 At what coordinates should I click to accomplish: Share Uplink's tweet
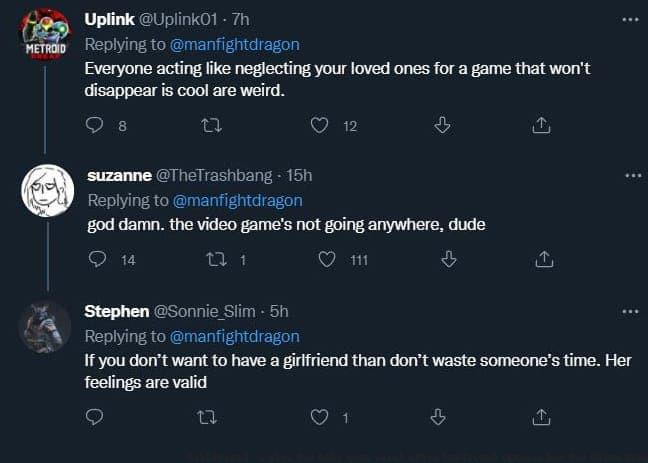[540, 125]
